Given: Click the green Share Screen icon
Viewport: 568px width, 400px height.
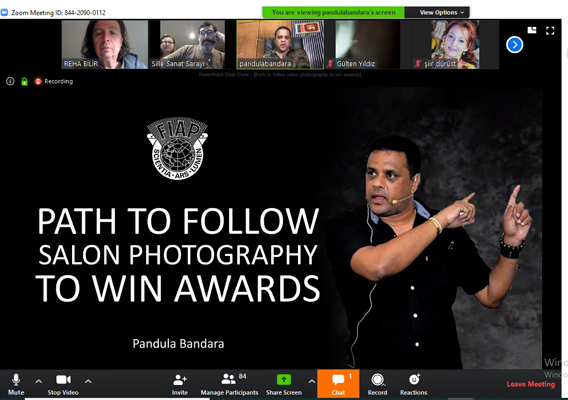Looking at the screenshot, I should coord(284,379).
